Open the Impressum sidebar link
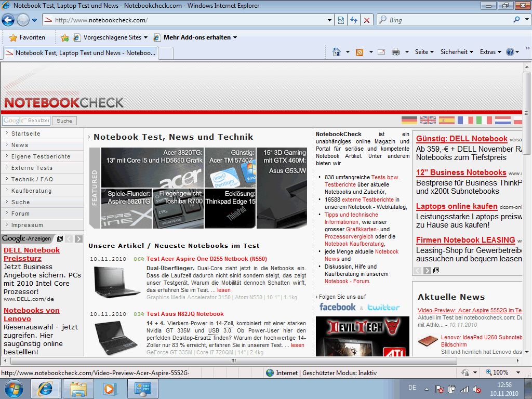The width and height of the screenshot is (532, 399). click(x=27, y=225)
